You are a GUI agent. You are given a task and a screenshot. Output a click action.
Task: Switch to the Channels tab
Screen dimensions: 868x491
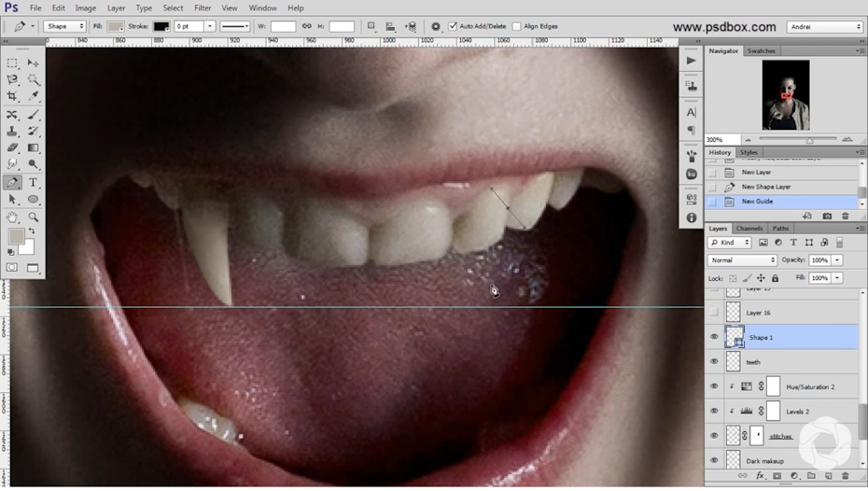pos(749,228)
